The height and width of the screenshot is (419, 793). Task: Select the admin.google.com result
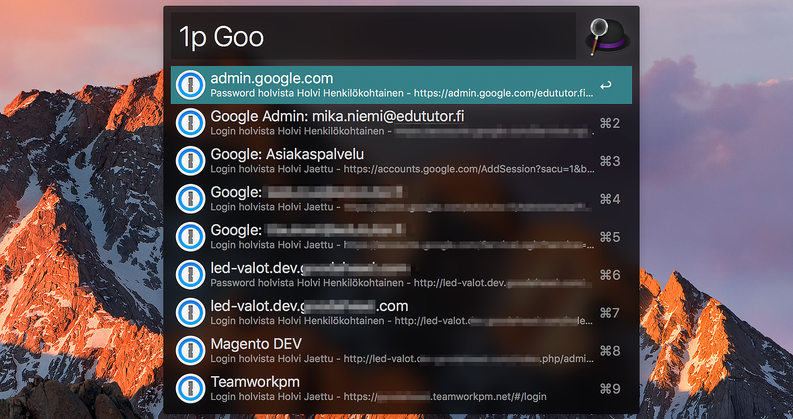click(401, 85)
